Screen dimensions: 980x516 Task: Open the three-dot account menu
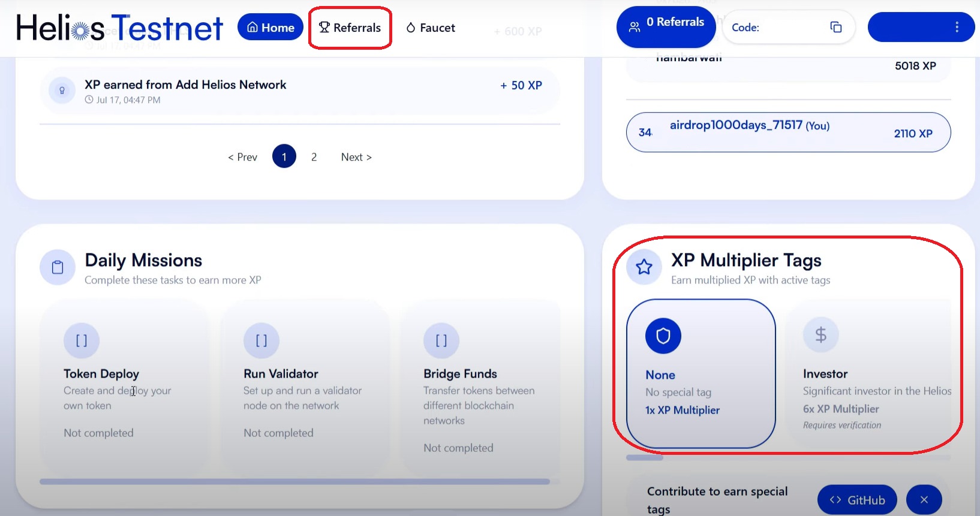(957, 27)
